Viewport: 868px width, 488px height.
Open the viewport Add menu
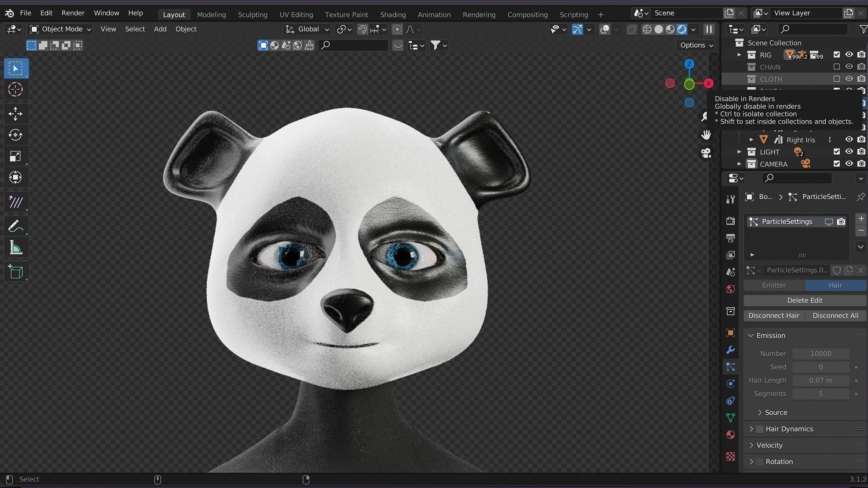coord(160,29)
